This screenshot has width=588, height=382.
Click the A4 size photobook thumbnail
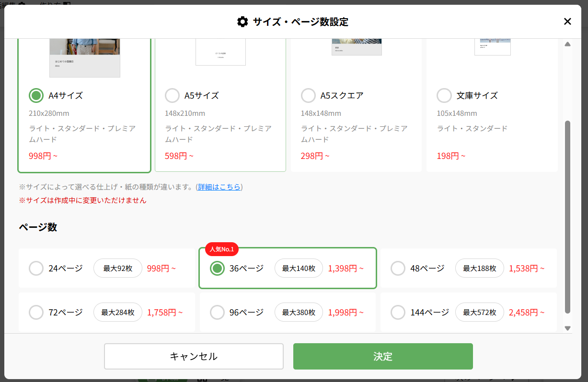[84, 58]
